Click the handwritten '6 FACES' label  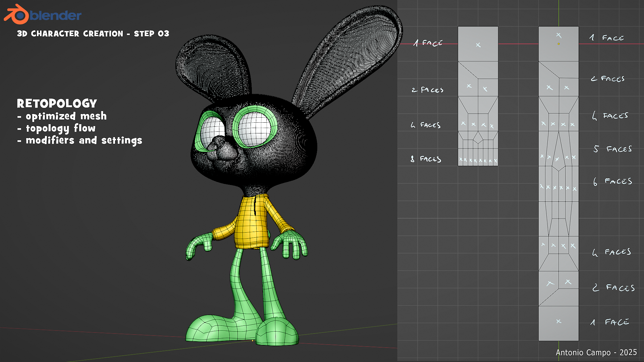(x=613, y=181)
